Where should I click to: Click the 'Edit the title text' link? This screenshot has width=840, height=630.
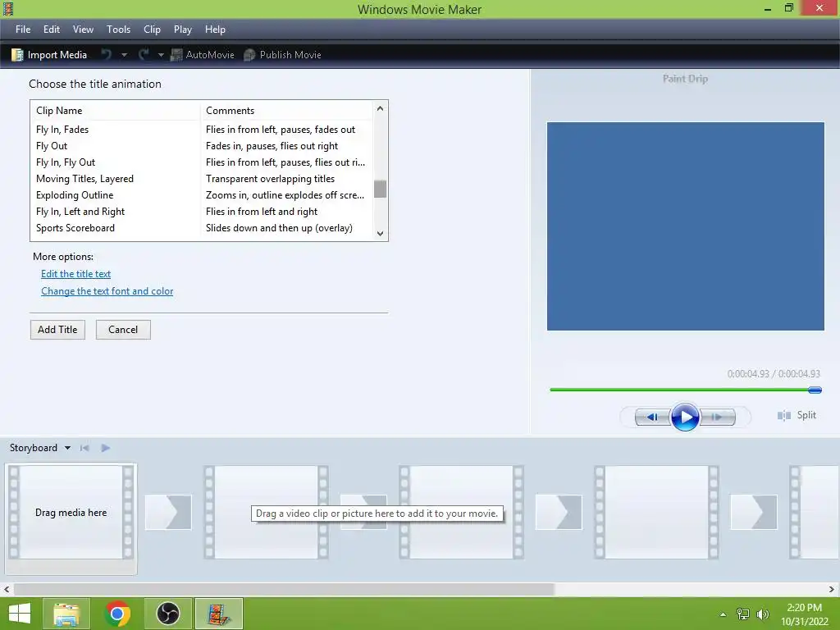[76, 274]
